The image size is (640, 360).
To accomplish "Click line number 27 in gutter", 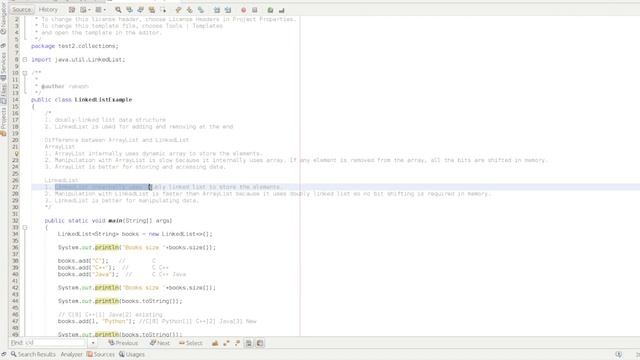I will pyautogui.click(x=15, y=187).
